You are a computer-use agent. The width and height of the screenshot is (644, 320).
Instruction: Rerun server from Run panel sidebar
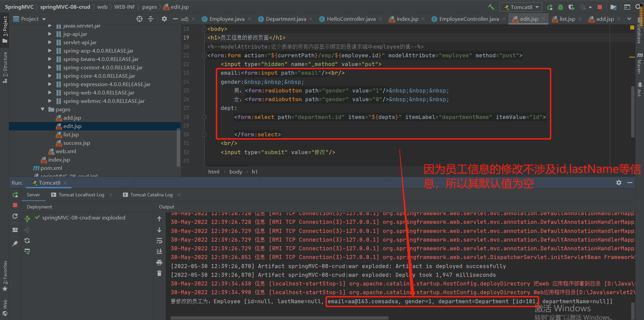click(x=15, y=195)
